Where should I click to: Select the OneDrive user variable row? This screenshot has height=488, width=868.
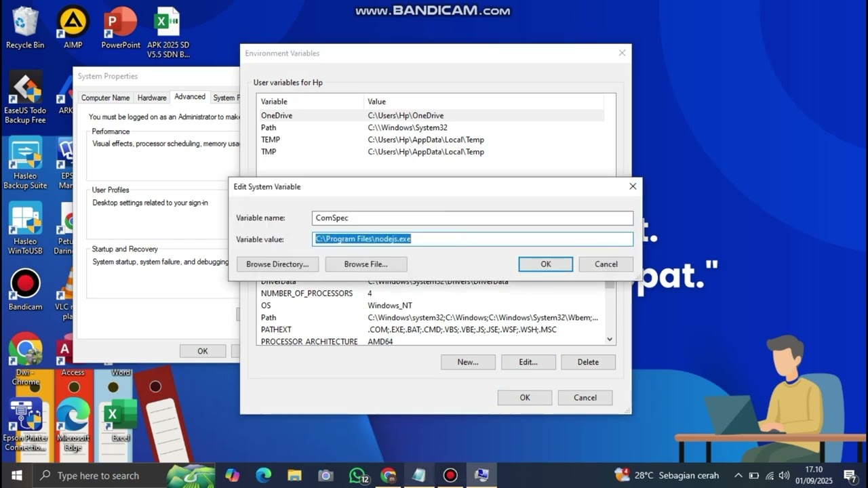pos(431,116)
